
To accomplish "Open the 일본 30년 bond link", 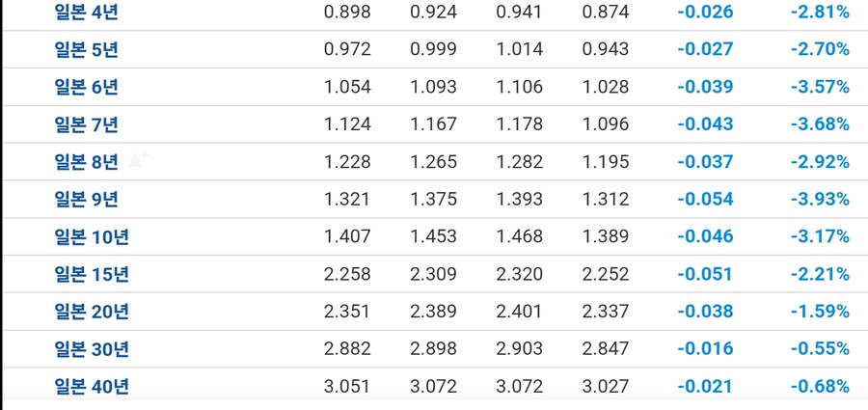I will coord(92,348).
